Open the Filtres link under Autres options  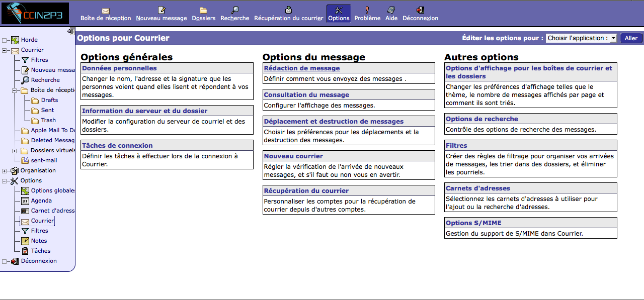(x=456, y=146)
